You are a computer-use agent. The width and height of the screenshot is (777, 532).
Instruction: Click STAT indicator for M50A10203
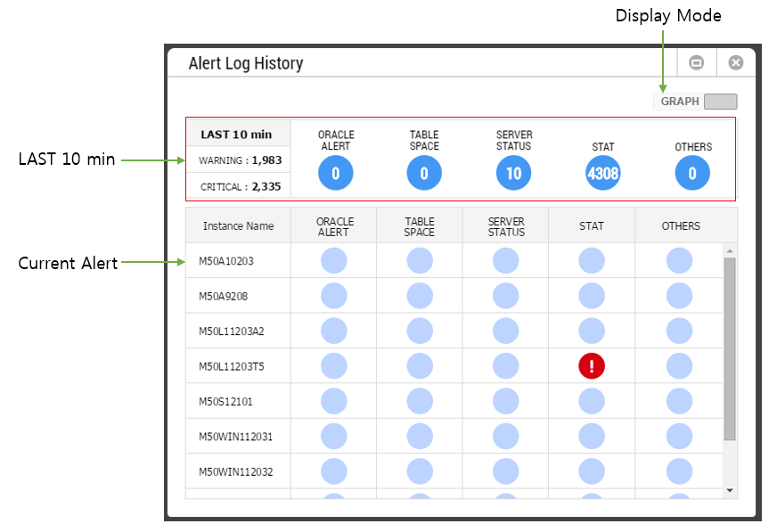click(592, 260)
